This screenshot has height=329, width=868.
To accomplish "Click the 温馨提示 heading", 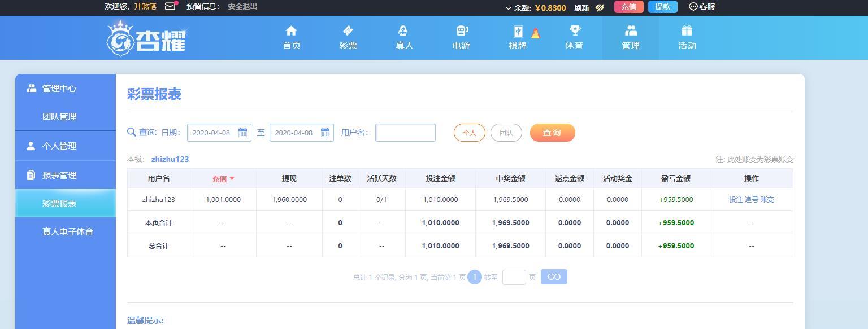I will 145,321.
